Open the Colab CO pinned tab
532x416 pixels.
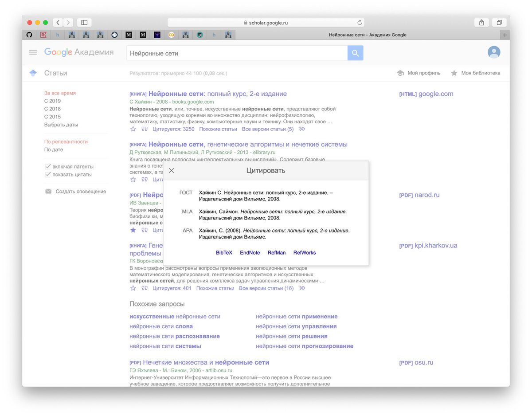point(171,35)
